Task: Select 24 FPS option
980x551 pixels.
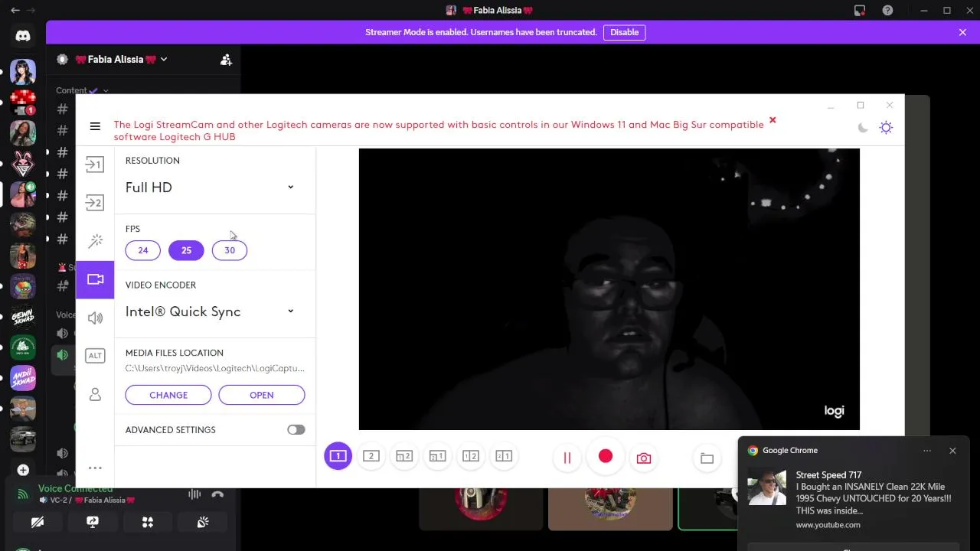Action: [143, 250]
